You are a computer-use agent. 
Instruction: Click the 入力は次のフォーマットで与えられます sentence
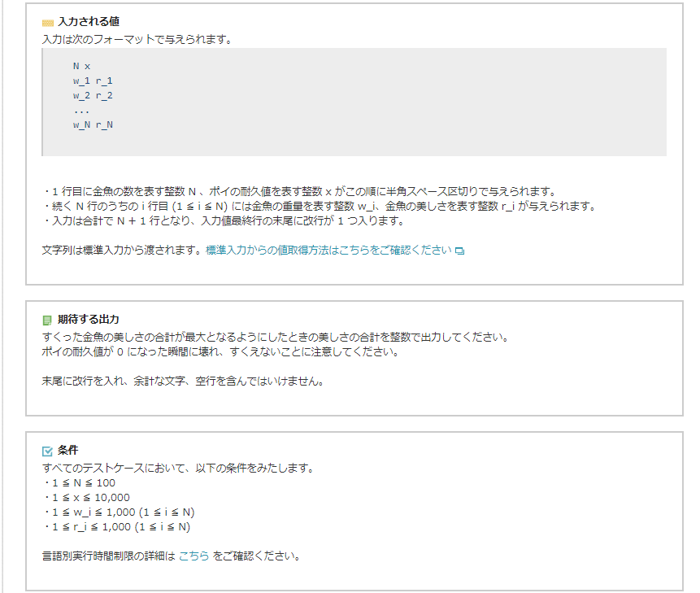[137, 37]
